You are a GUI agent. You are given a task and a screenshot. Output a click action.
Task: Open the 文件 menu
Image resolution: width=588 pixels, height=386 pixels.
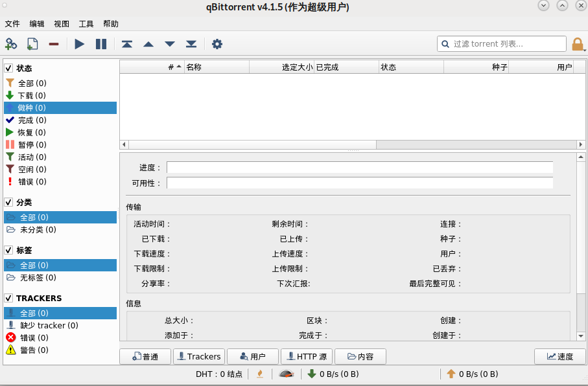click(12, 24)
